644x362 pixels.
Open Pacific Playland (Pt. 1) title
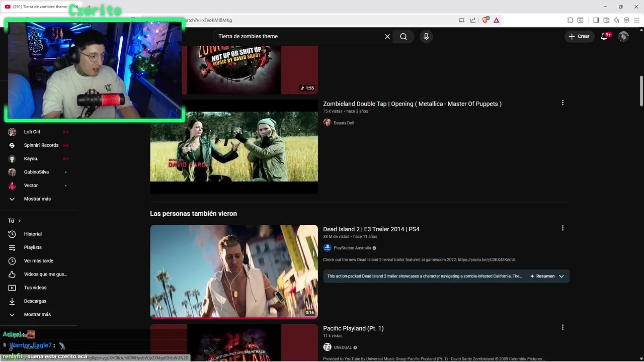(353, 328)
